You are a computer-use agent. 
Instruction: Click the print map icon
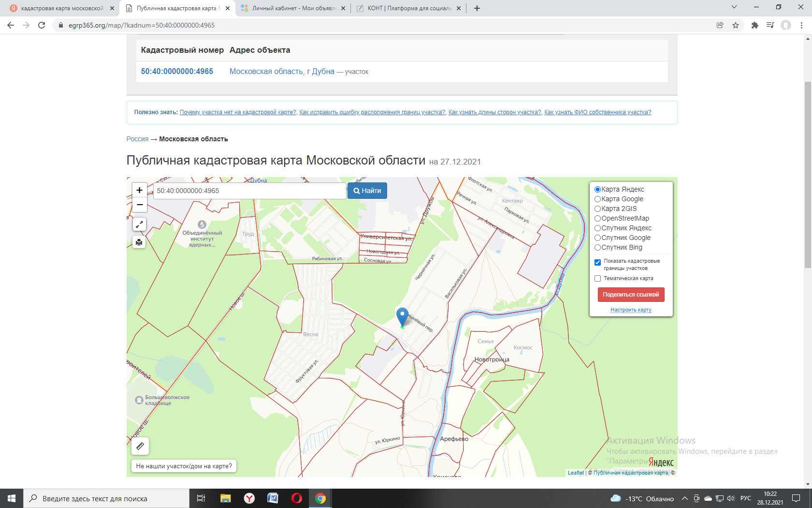click(x=139, y=242)
